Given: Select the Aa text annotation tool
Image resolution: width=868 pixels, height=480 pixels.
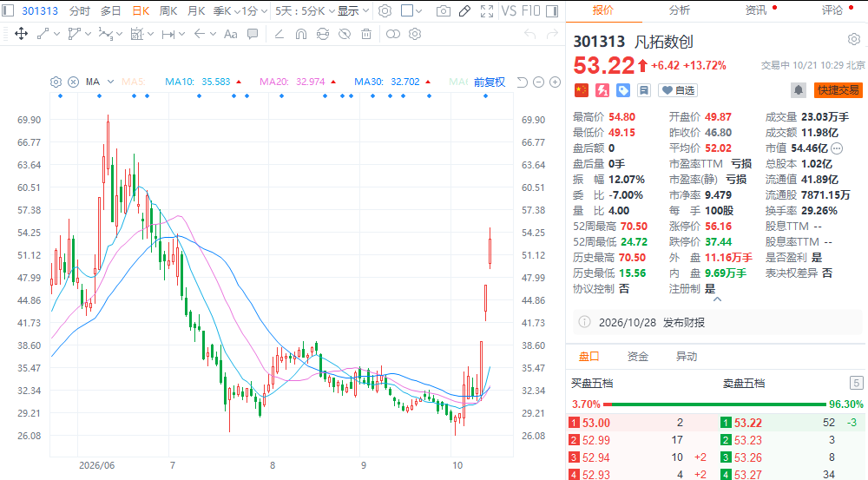Looking at the screenshot, I should (231, 35).
